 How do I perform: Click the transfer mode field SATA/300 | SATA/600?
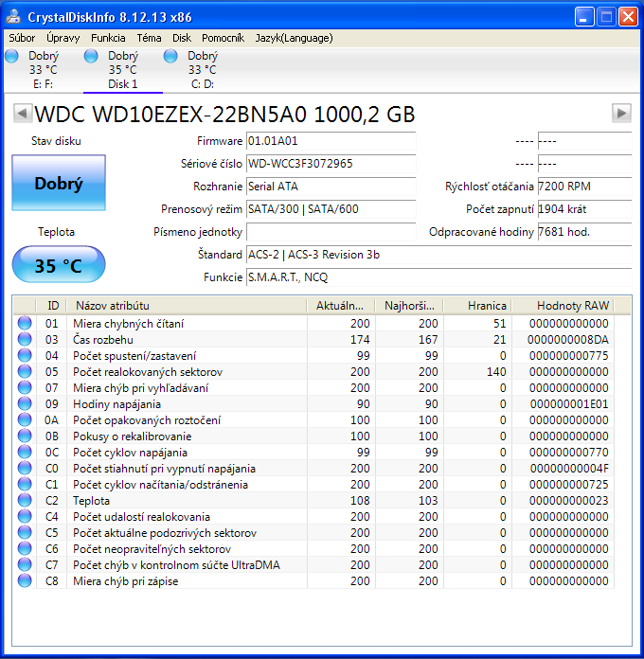click(x=331, y=209)
